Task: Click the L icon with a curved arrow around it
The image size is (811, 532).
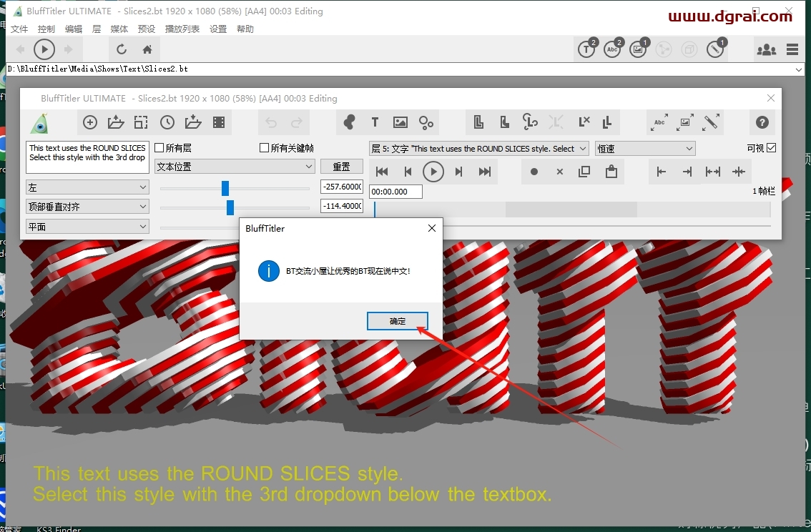Action: pyautogui.click(x=530, y=122)
